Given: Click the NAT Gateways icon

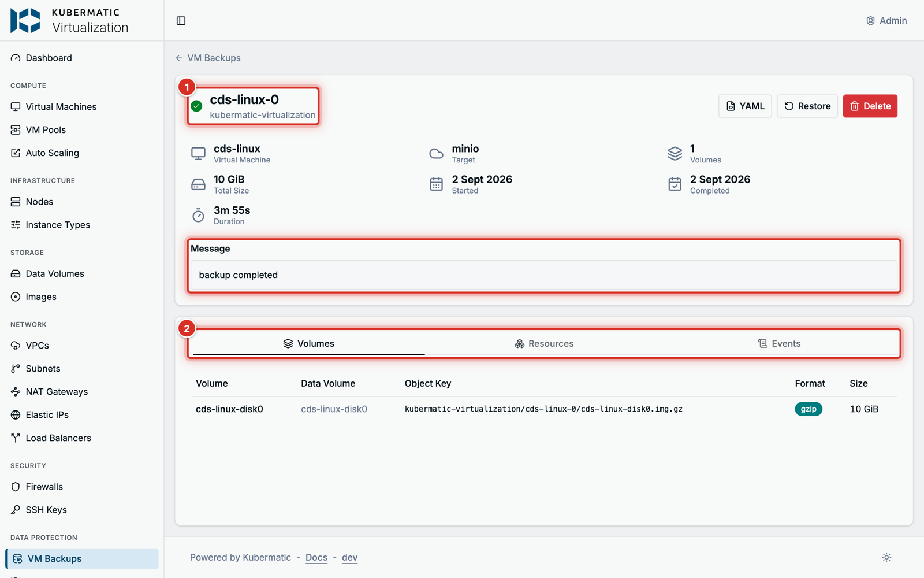Looking at the screenshot, I should tap(16, 391).
